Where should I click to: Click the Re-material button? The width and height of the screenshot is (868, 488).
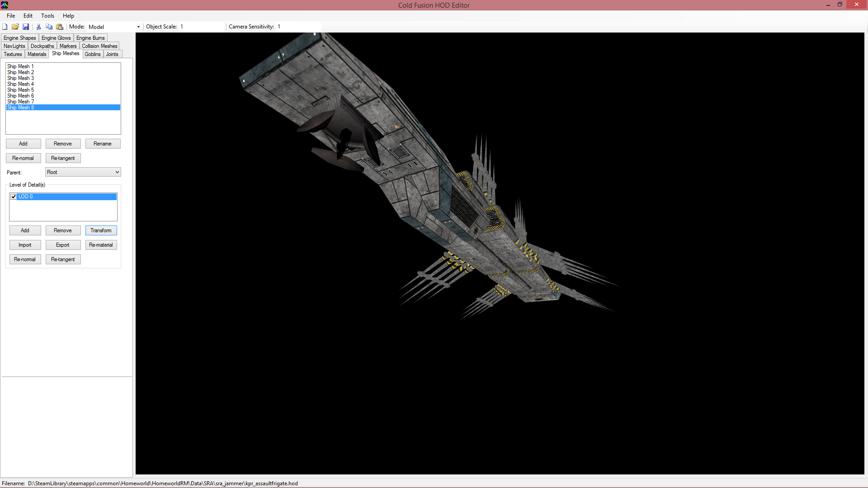[x=101, y=245]
